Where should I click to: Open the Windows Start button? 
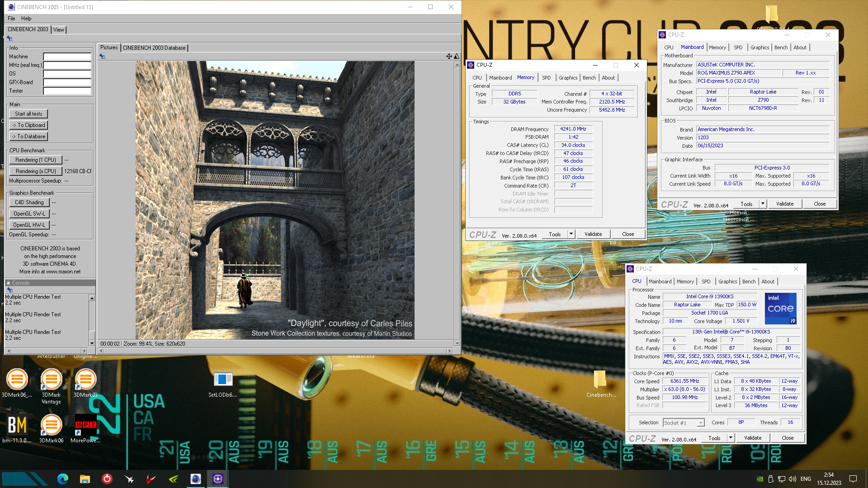(25, 479)
